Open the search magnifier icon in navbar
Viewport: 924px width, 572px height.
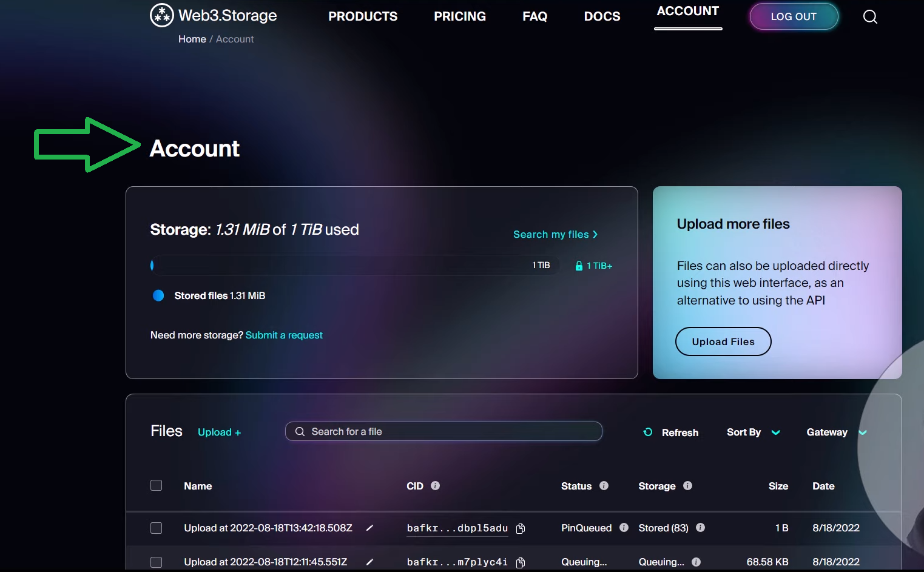pos(870,16)
